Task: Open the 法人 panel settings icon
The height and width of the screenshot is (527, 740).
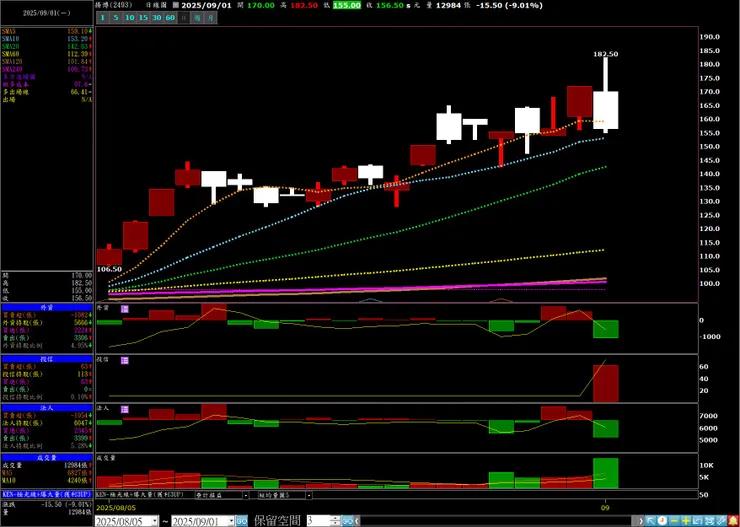Action: pyautogui.click(x=125, y=409)
